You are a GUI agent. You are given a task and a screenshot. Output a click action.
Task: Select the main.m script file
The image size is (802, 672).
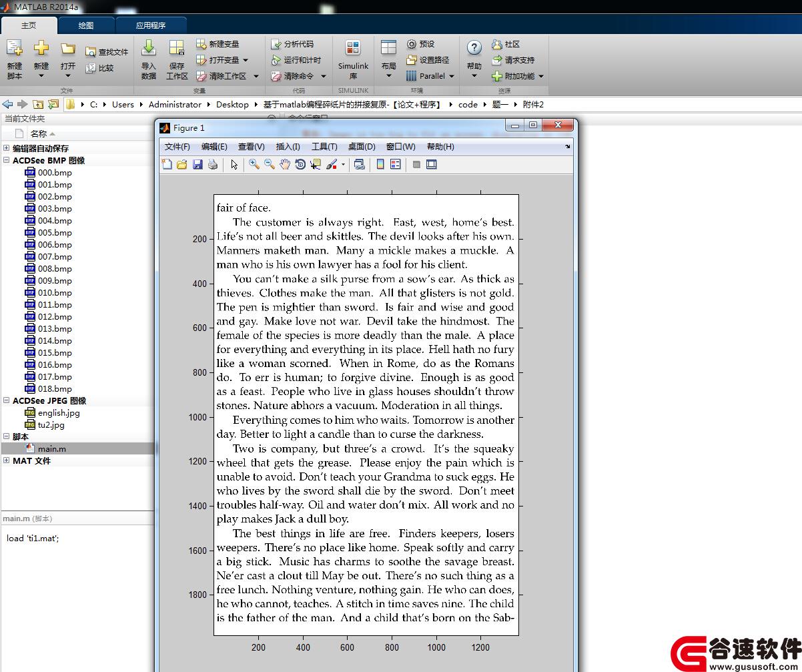(45, 448)
